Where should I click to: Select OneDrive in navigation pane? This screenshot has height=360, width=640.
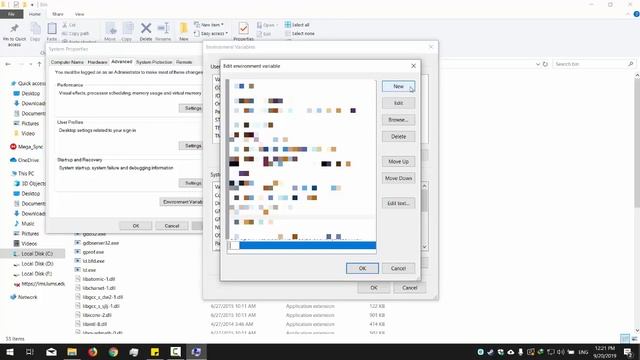coord(24,160)
